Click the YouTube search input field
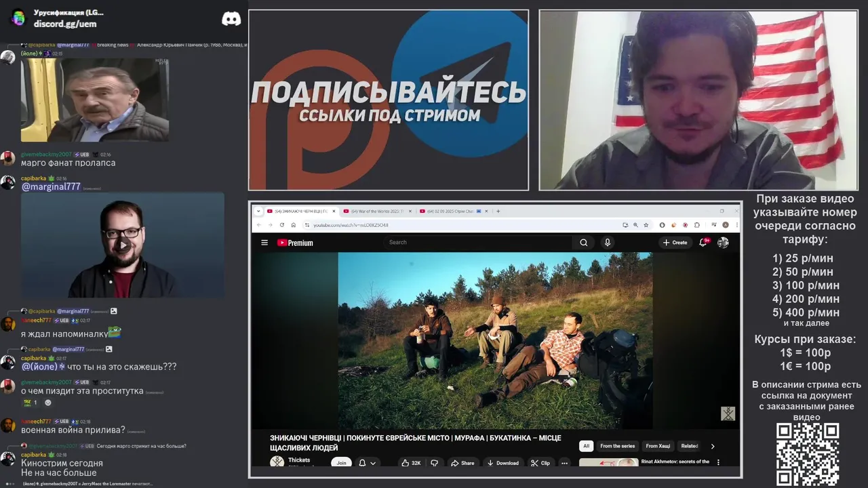The width and height of the screenshot is (868, 488). coord(478,243)
